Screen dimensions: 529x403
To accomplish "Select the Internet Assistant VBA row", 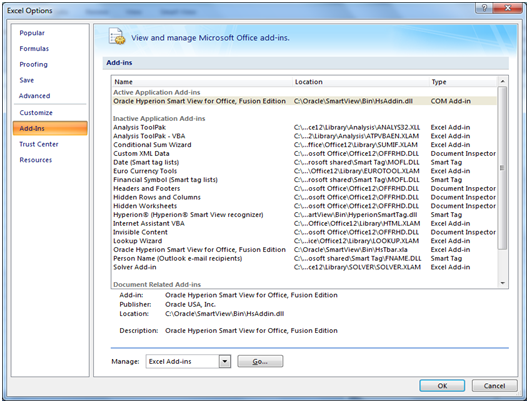I will pyautogui.click(x=304, y=224).
